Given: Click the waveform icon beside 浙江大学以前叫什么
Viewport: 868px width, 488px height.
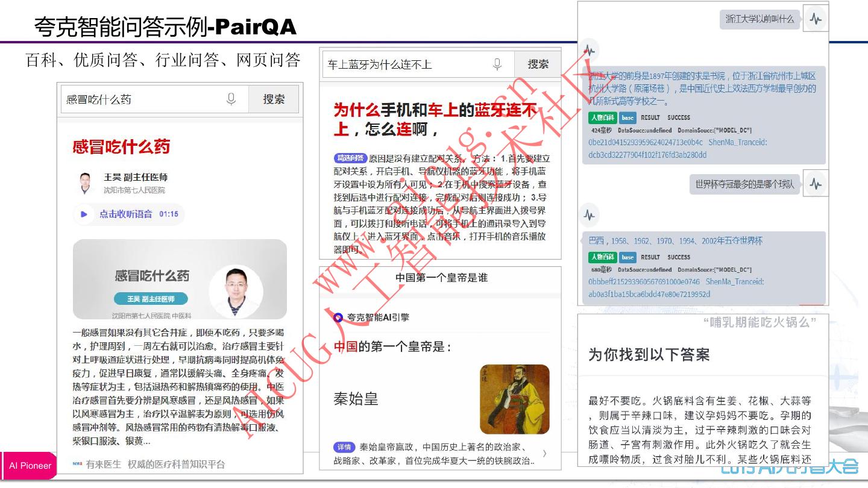Looking at the screenshot, I should (x=816, y=19).
